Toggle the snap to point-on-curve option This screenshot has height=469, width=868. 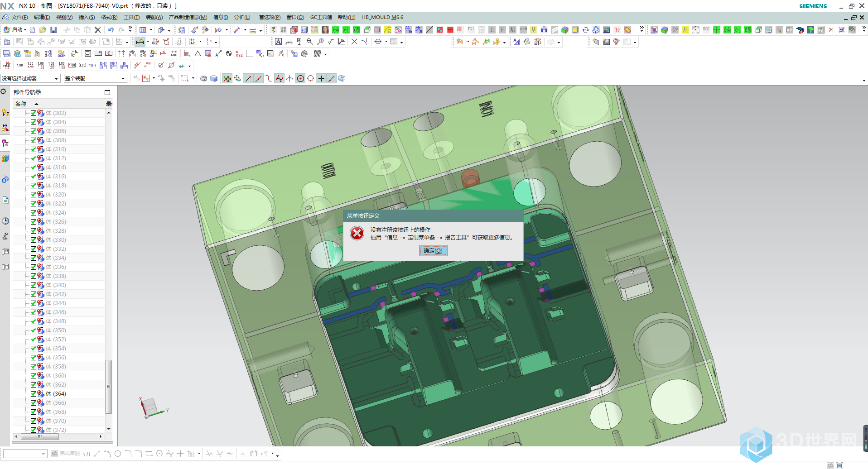pyautogui.click(x=332, y=78)
